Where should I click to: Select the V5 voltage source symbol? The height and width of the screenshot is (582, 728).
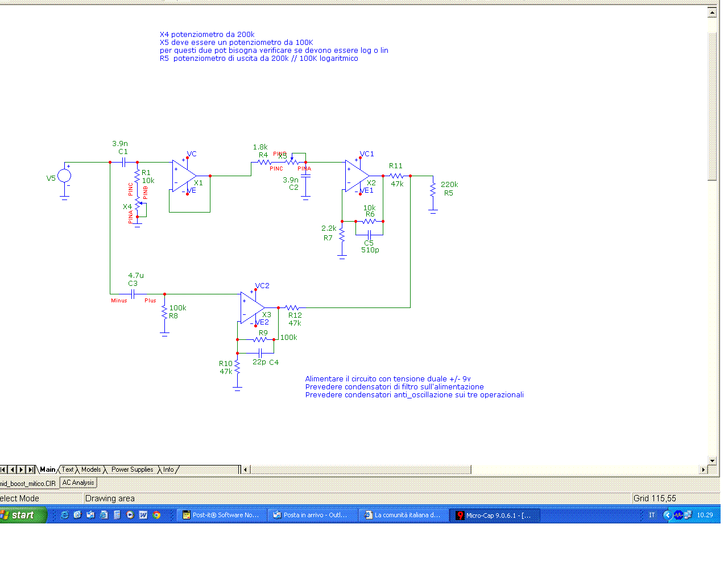coord(65,176)
